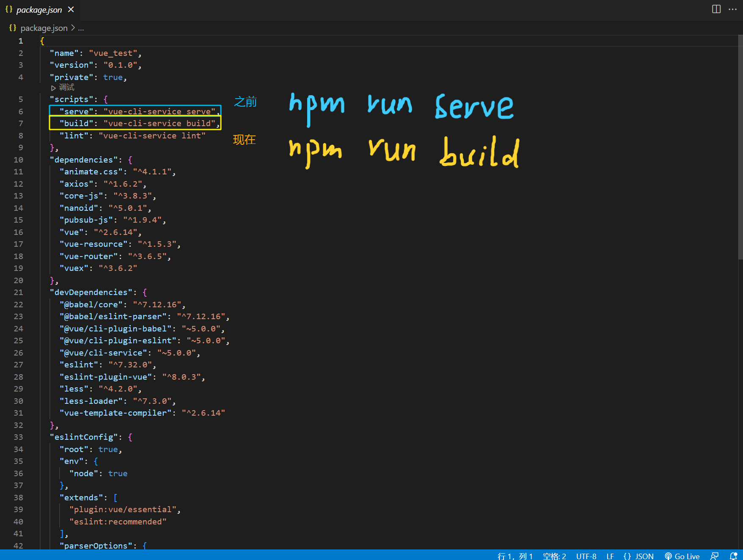743x560 pixels.
Task: Click the "axios" dependency line
Action: pyautogui.click(x=103, y=184)
